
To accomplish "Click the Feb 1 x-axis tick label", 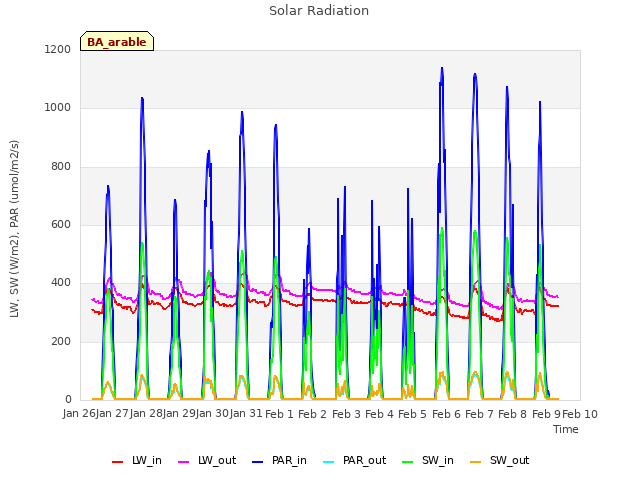I will pyautogui.click(x=279, y=414).
